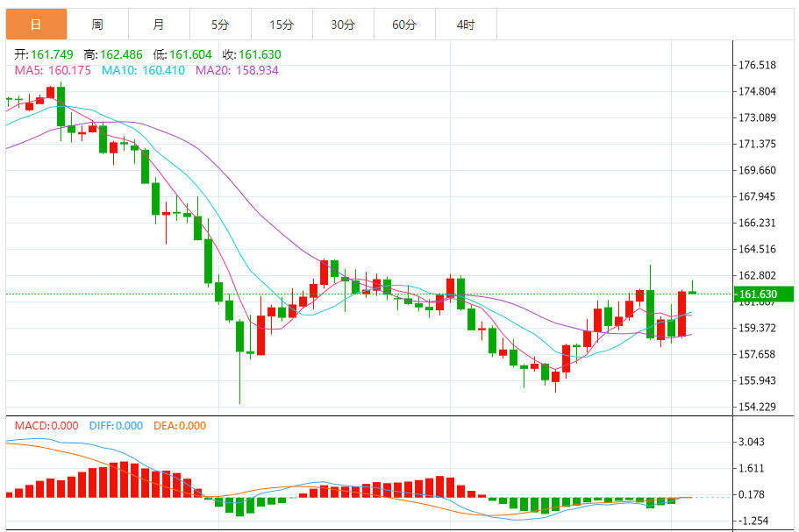Open the 5分 timeframe tab
Screen dimensions: 799x532
[x=220, y=24]
